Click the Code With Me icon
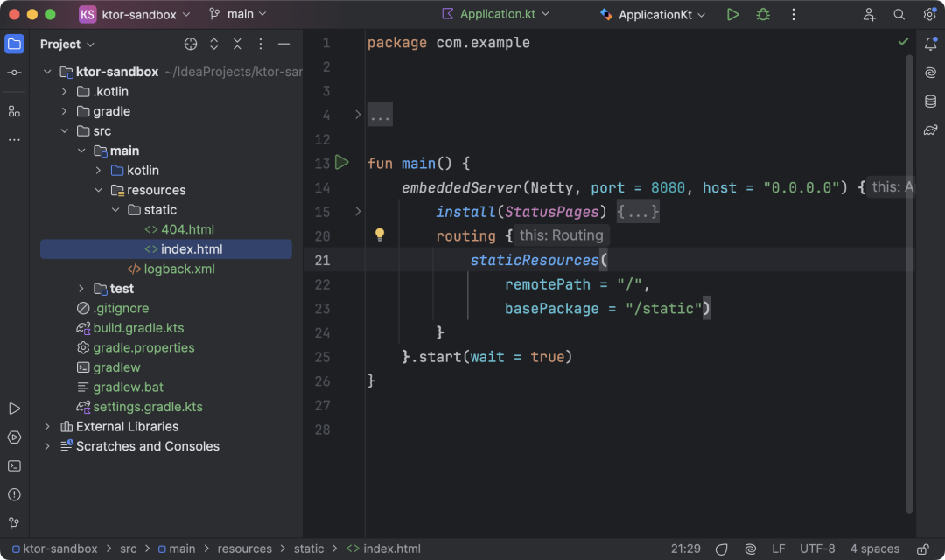The image size is (945, 560). (x=869, y=15)
